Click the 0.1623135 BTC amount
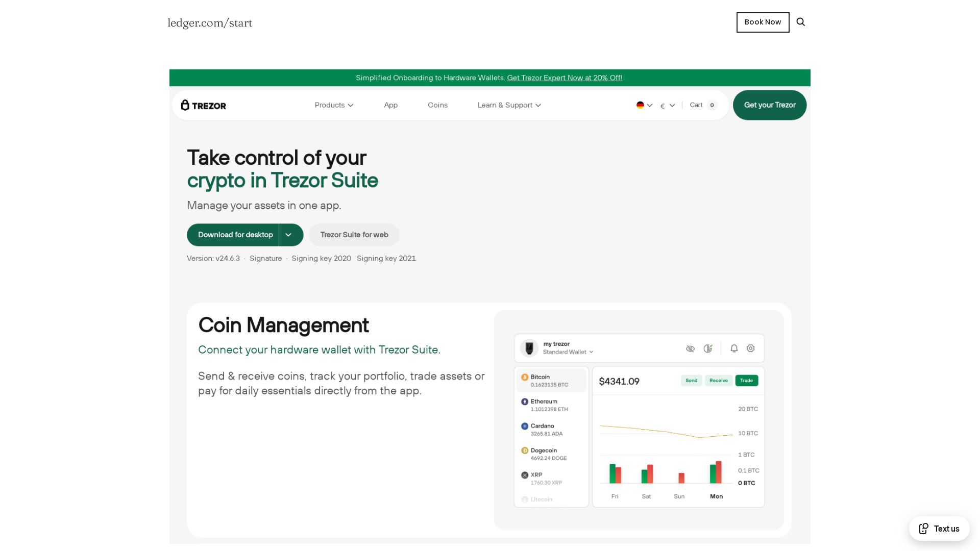 pos(550,385)
